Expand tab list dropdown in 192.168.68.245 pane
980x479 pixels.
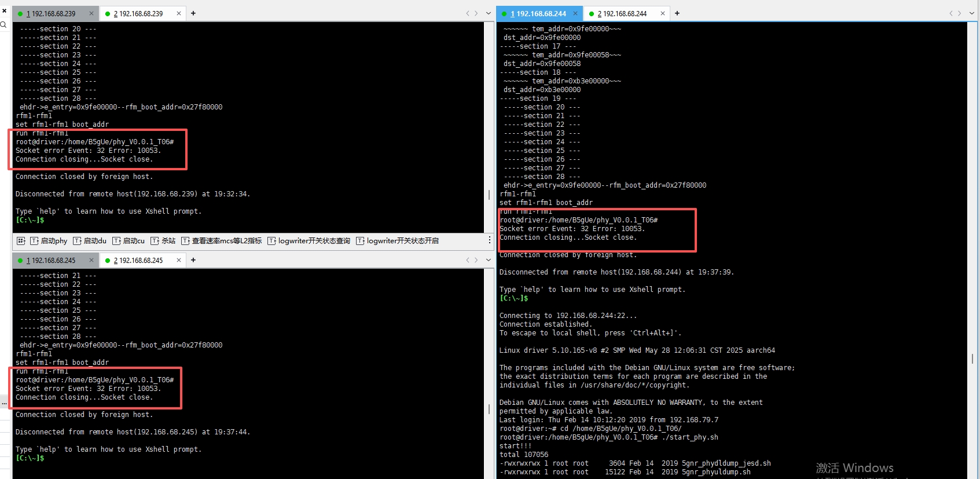pos(488,260)
